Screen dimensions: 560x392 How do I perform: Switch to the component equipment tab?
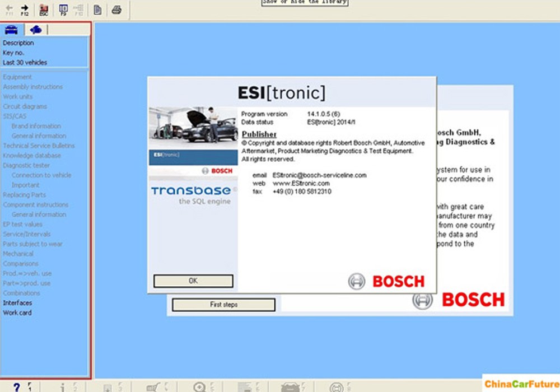pyautogui.click(x=36, y=30)
